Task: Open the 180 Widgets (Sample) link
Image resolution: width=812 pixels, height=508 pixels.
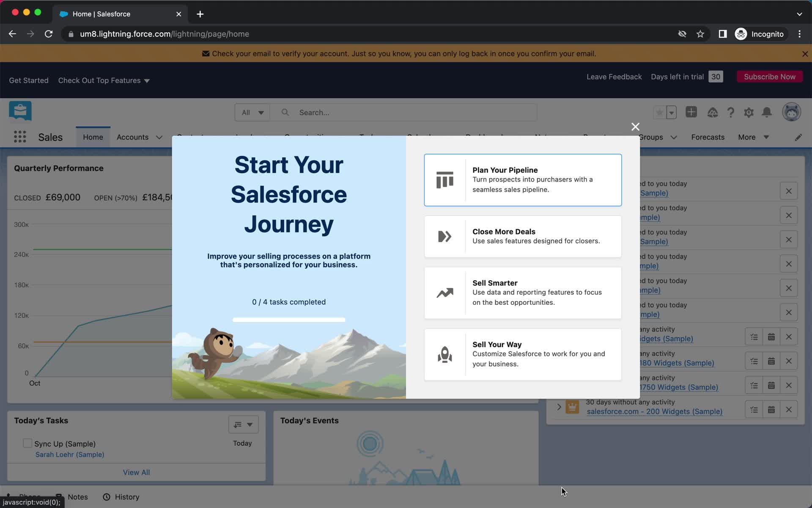Action: (677, 363)
